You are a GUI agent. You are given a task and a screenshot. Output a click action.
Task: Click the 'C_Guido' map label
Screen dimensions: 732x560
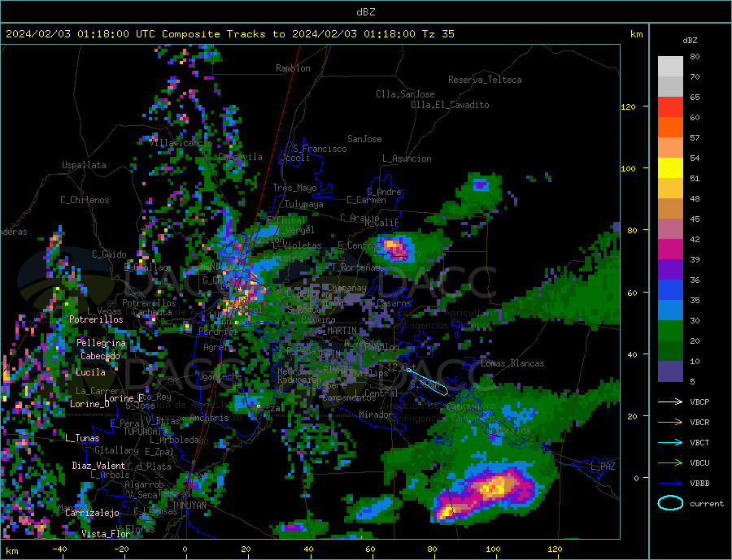[x=109, y=254]
